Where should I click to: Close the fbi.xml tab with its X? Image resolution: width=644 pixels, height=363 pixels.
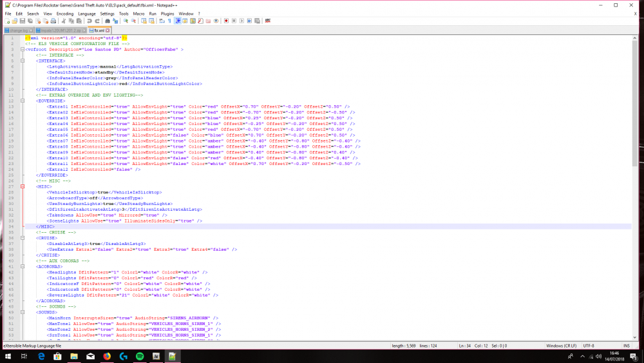point(108,30)
